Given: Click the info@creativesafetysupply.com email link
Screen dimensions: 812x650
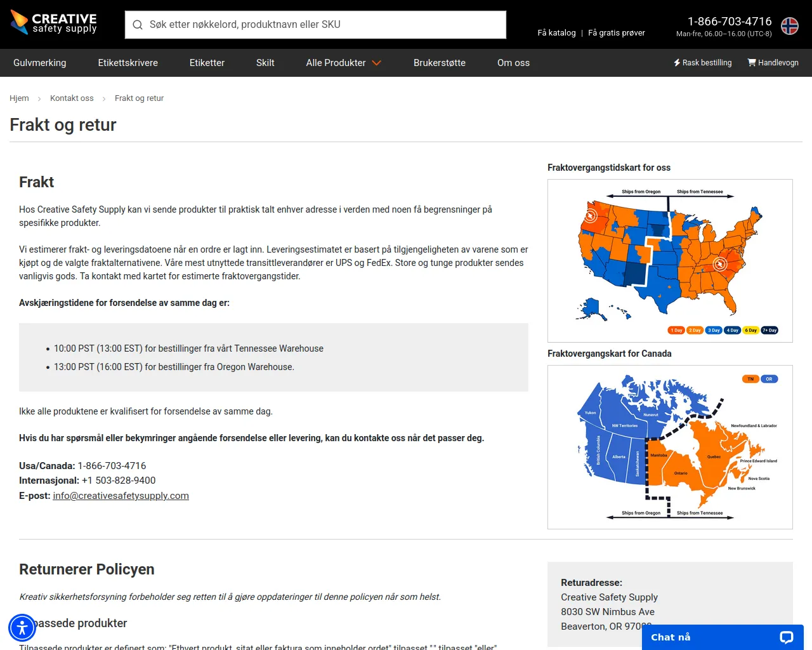Looking at the screenshot, I should [x=121, y=496].
